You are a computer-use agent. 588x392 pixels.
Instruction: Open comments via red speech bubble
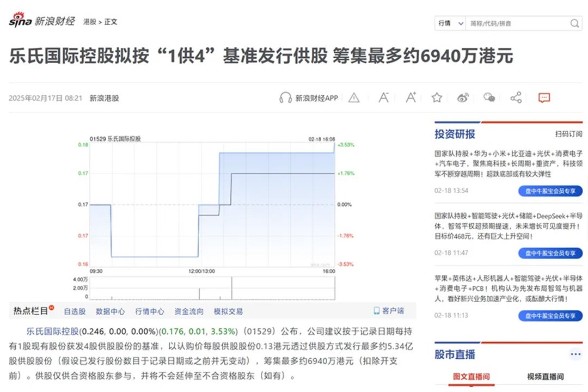[x=544, y=98]
